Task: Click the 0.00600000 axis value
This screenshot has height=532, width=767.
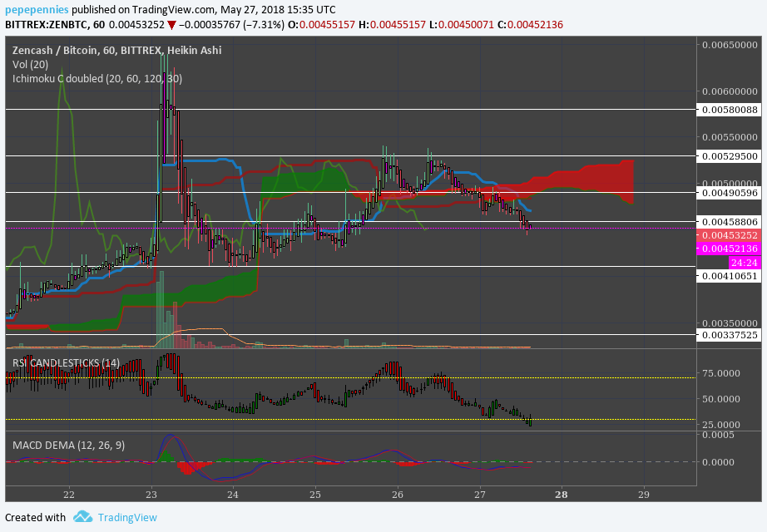Action: (x=730, y=91)
